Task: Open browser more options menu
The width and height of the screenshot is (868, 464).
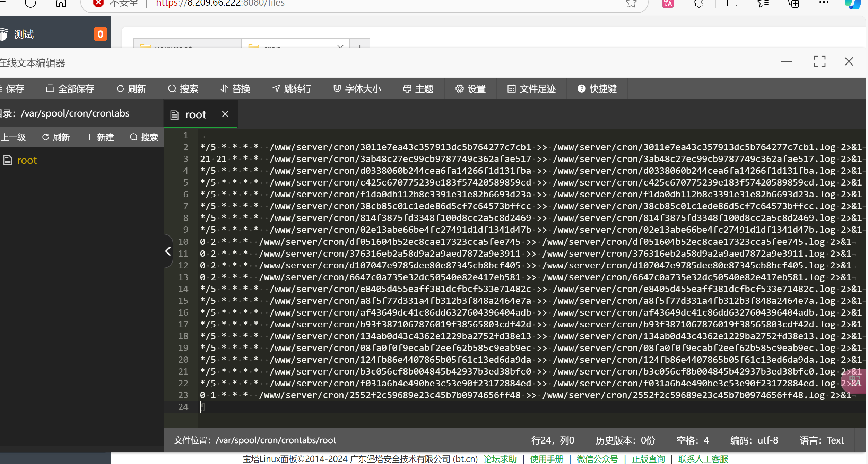Action: pyautogui.click(x=824, y=2)
